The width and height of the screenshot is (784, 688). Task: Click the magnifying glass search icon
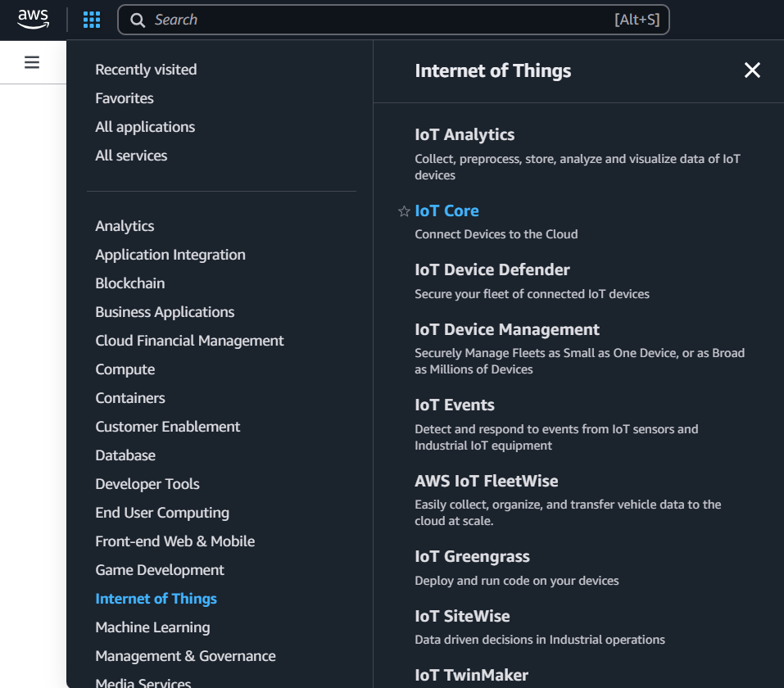(138, 20)
